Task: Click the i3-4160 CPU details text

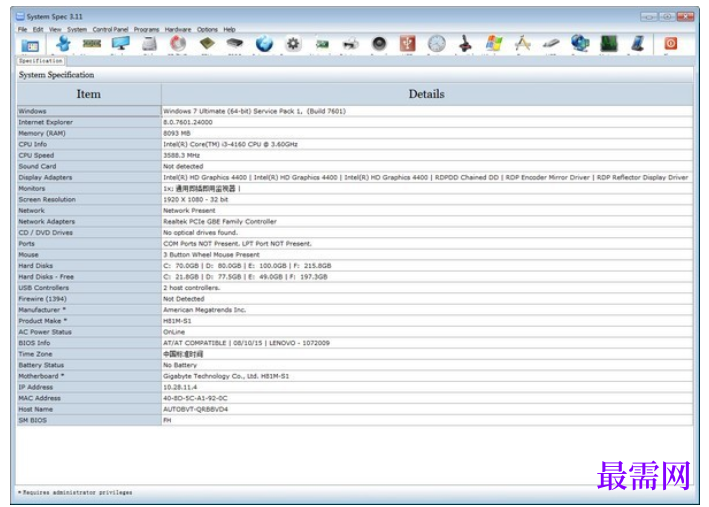Action: pos(231,144)
